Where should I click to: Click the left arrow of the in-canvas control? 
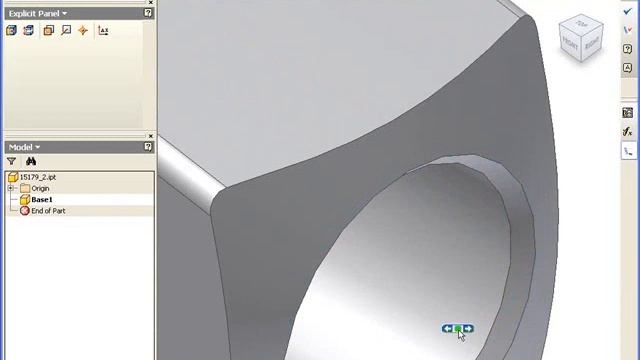[x=448, y=329]
